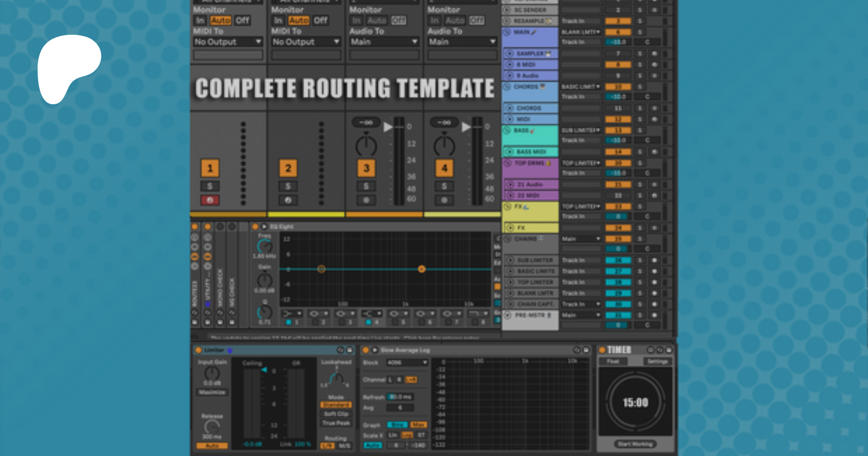Click the record arm button on track 1
Image resolution: width=868 pixels, height=456 pixels.
210,200
